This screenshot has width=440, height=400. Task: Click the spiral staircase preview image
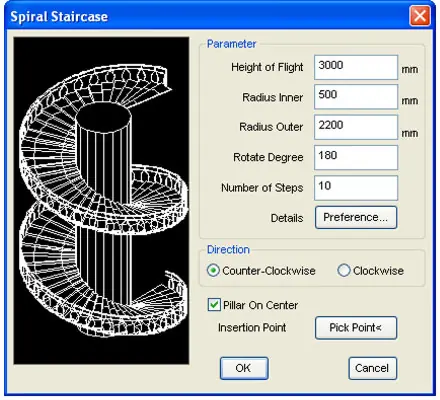[x=101, y=201]
